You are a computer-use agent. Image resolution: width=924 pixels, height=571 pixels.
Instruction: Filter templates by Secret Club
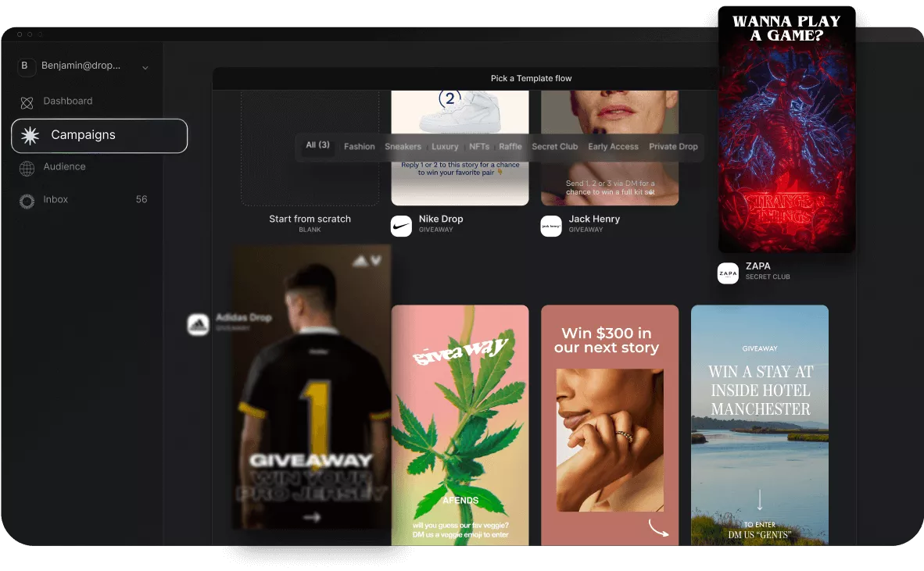[x=554, y=147]
